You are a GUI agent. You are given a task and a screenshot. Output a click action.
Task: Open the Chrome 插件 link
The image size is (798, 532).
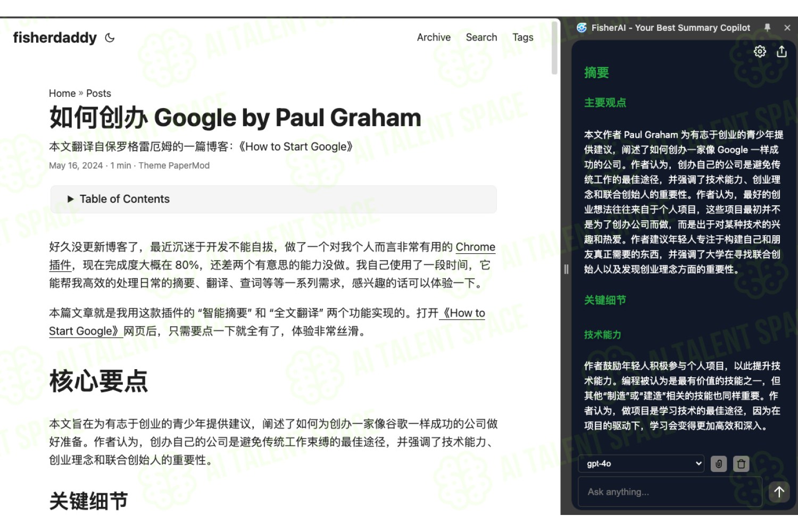click(475, 247)
